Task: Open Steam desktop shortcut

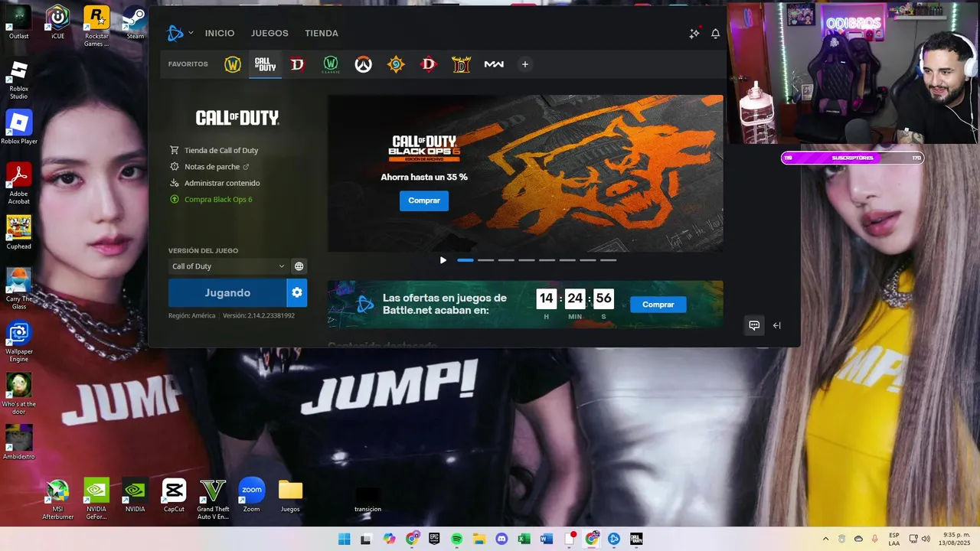Action: 136,22
